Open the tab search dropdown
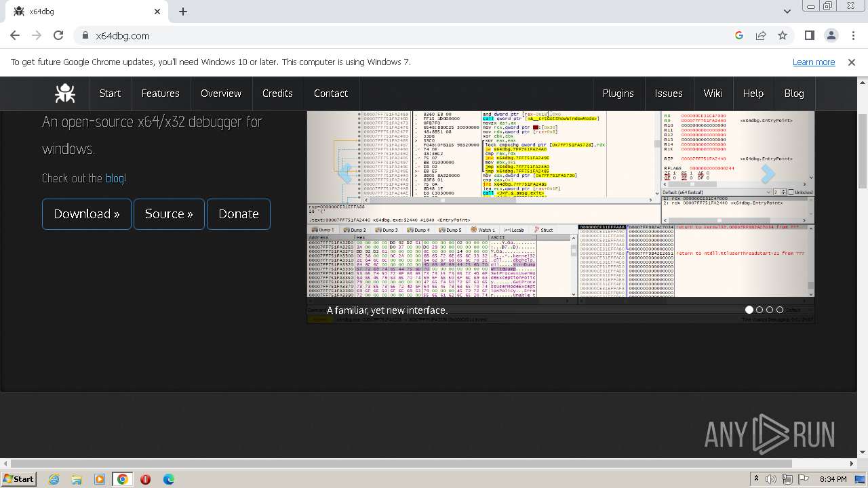The image size is (868, 488). pyautogui.click(x=787, y=12)
